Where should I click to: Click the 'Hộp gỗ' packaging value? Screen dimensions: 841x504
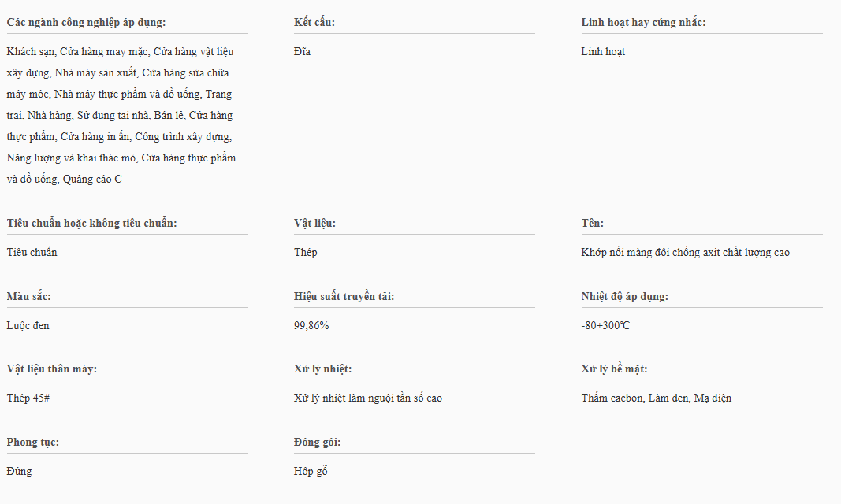[x=311, y=472]
